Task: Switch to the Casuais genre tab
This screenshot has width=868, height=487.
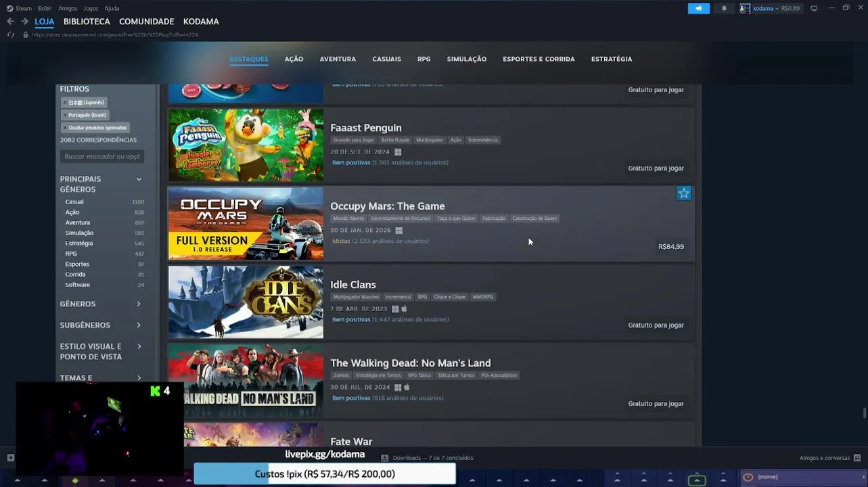Action: tap(386, 59)
